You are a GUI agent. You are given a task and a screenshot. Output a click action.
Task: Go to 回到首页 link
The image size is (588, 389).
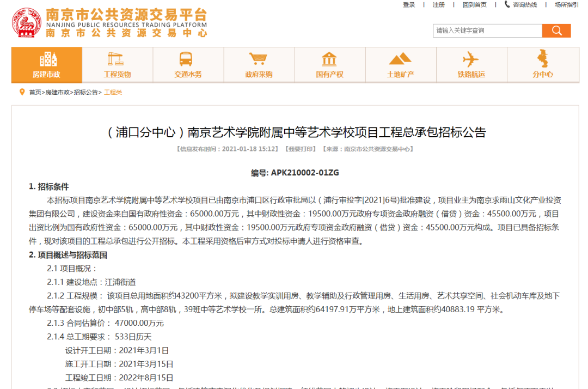(474, 5)
